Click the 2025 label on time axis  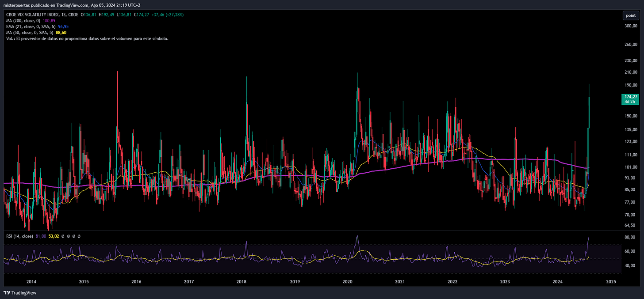tap(611, 281)
